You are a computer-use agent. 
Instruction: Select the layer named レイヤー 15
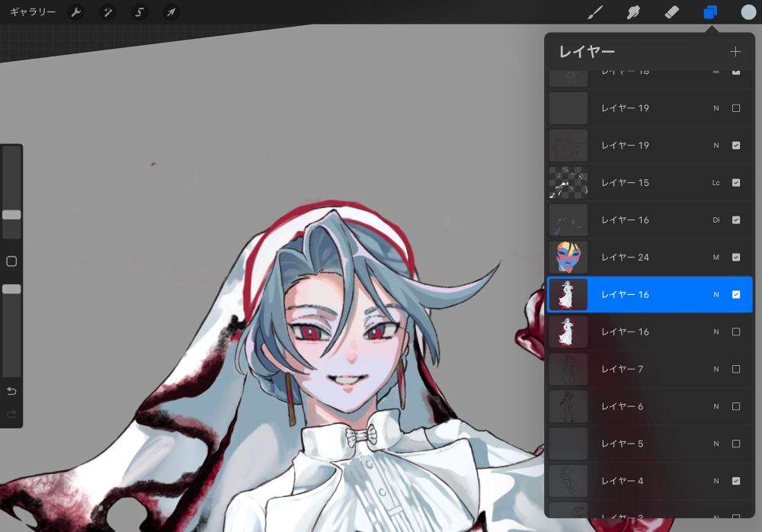click(x=625, y=183)
